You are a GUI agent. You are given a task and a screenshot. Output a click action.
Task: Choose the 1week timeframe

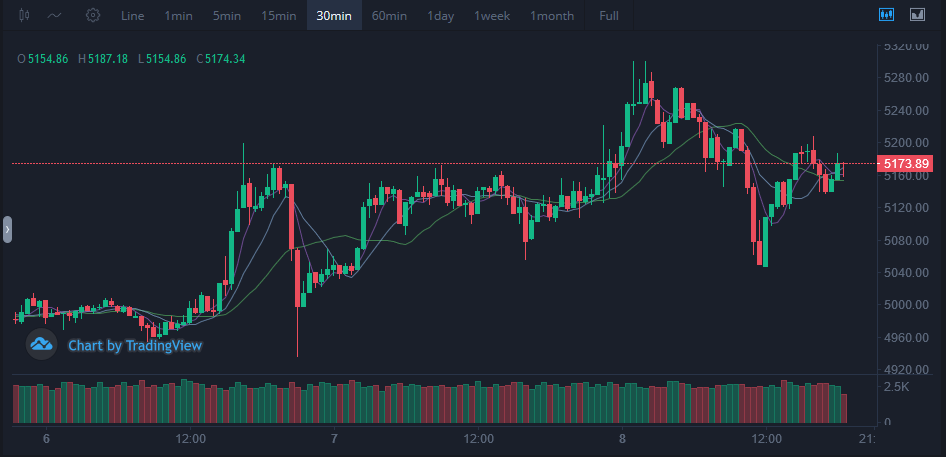(492, 16)
